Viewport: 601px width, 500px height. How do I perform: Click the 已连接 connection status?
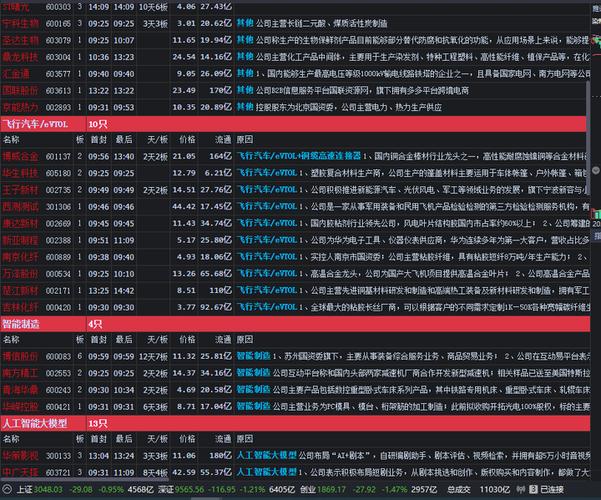tap(552, 489)
